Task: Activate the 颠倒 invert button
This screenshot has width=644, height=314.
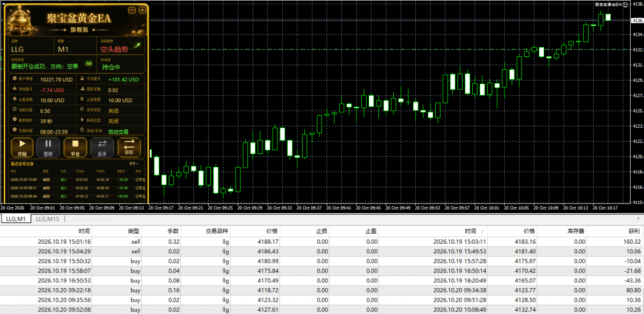Action: pyautogui.click(x=129, y=147)
